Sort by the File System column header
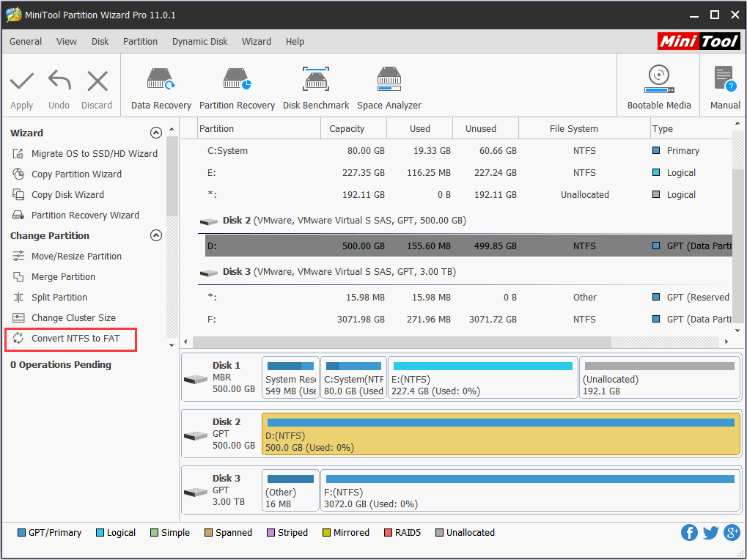The width and height of the screenshot is (747, 560). [x=584, y=128]
